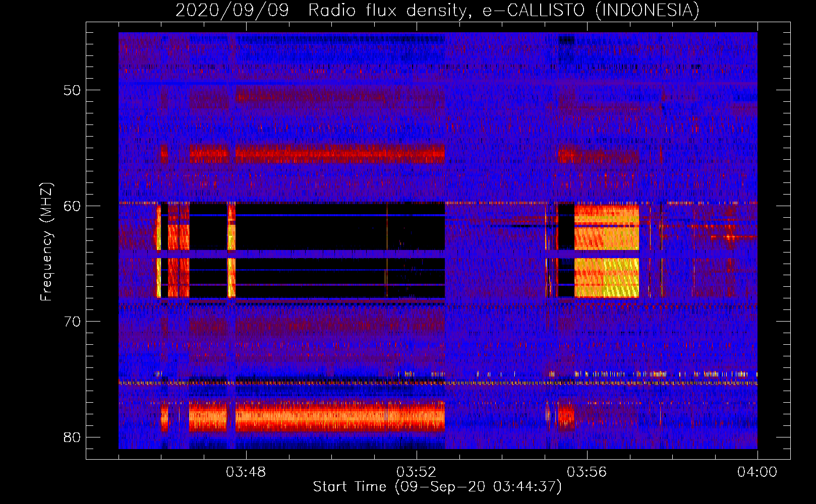Viewport: 816px width, 504px height.
Task: Click the red band near 55 MHz around 03:50
Action: click(x=340, y=154)
